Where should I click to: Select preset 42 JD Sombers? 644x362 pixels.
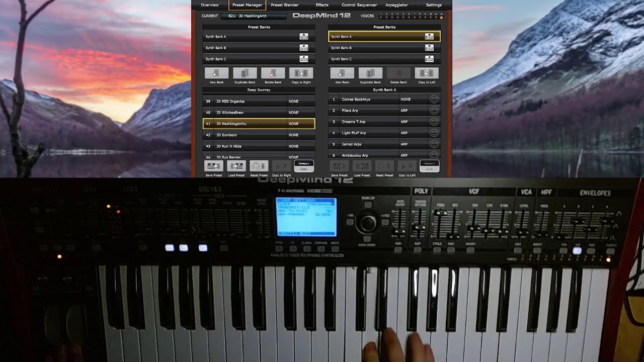point(259,135)
